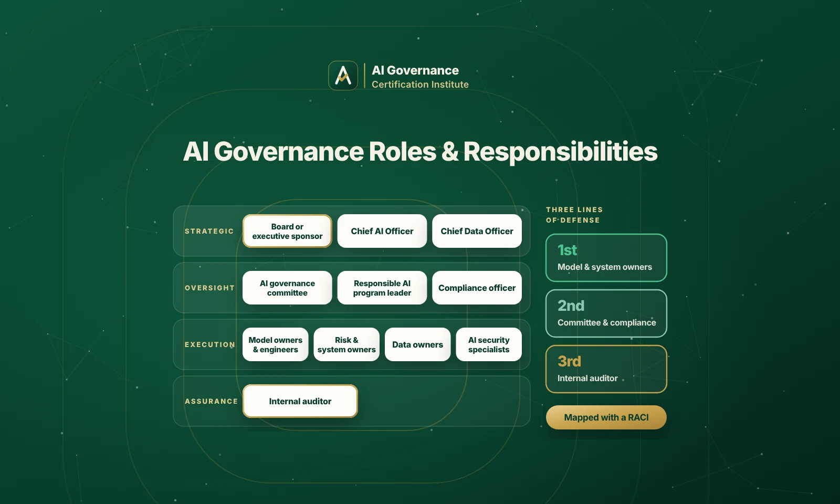Viewport: 840px width, 504px height.
Task: Select Model owners & engineers card
Action: click(x=276, y=344)
